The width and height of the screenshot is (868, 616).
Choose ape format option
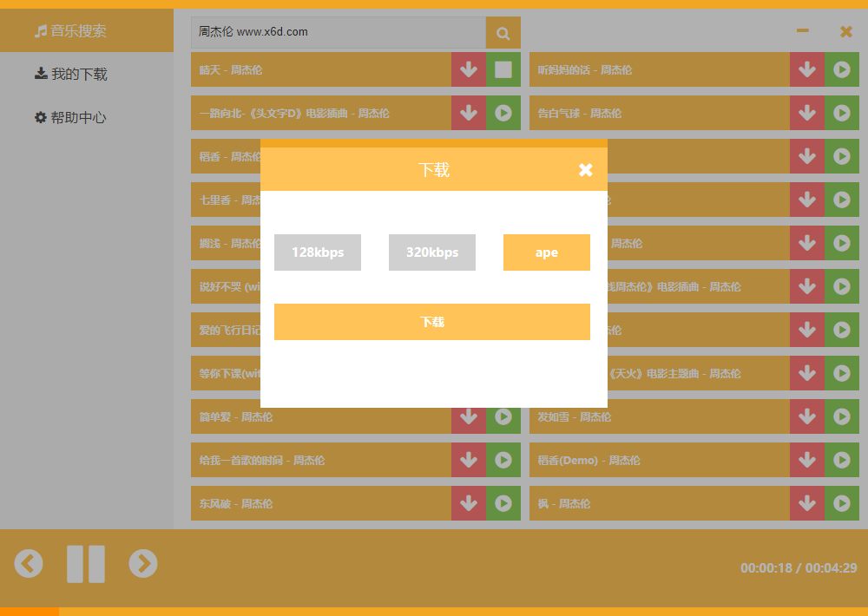[x=547, y=252]
